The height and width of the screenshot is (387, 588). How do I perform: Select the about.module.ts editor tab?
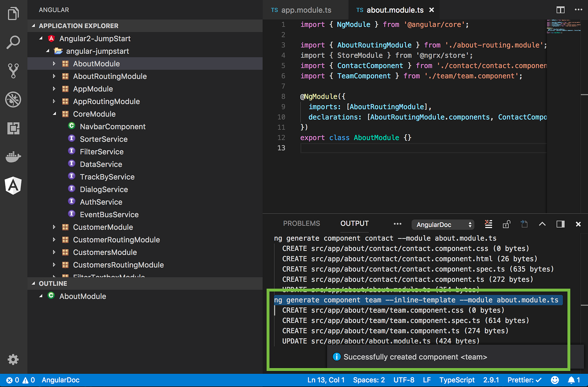coord(394,10)
